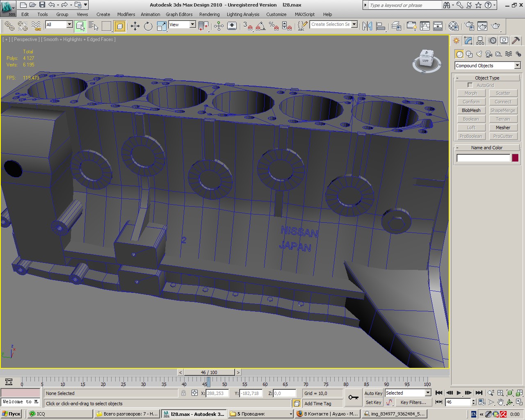
Task: Go to the start frame
Action: pos(438,393)
